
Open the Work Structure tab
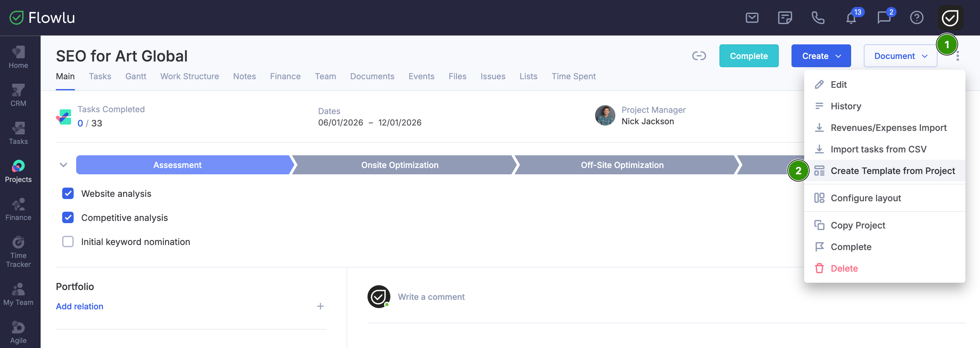point(189,76)
